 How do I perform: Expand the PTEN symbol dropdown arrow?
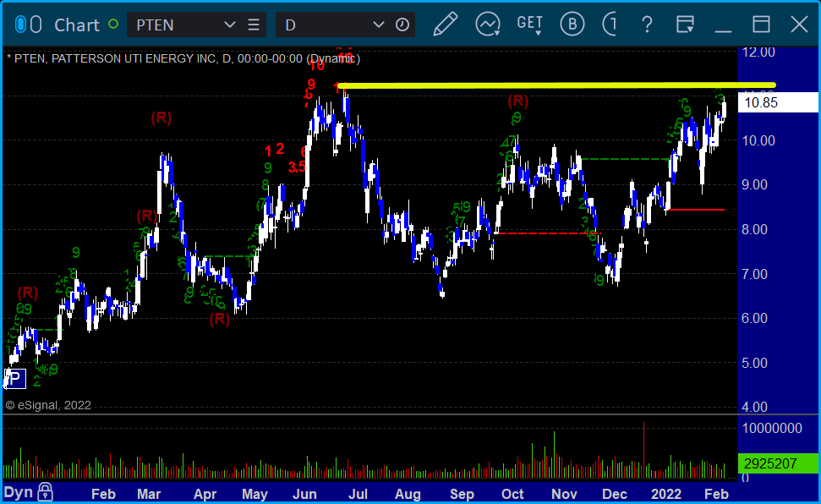[229, 25]
